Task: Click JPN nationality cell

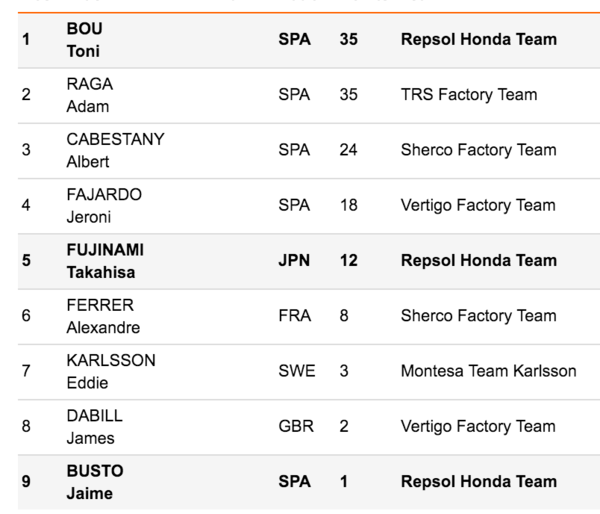Action: click(x=294, y=261)
